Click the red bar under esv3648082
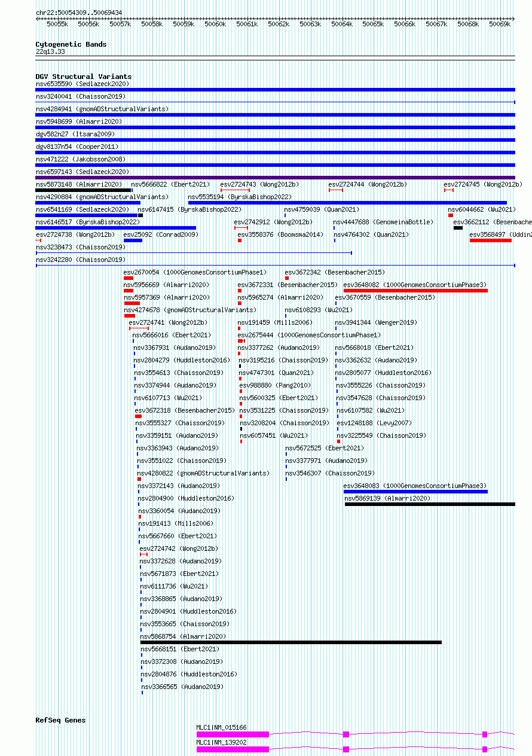 pyautogui.click(x=415, y=291)
